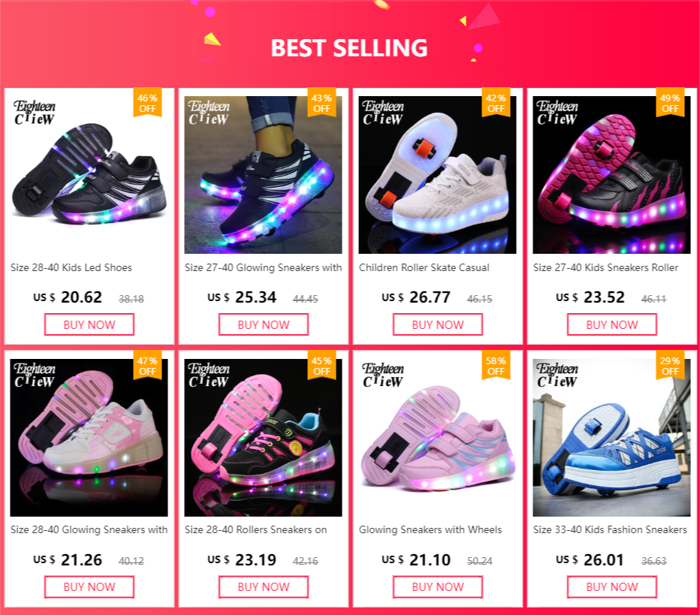This screenshot has width=700, height=615.
Task: Click the 'Size 27-40 Glowing Sneakers with' title
Action: tap(264, 267)
